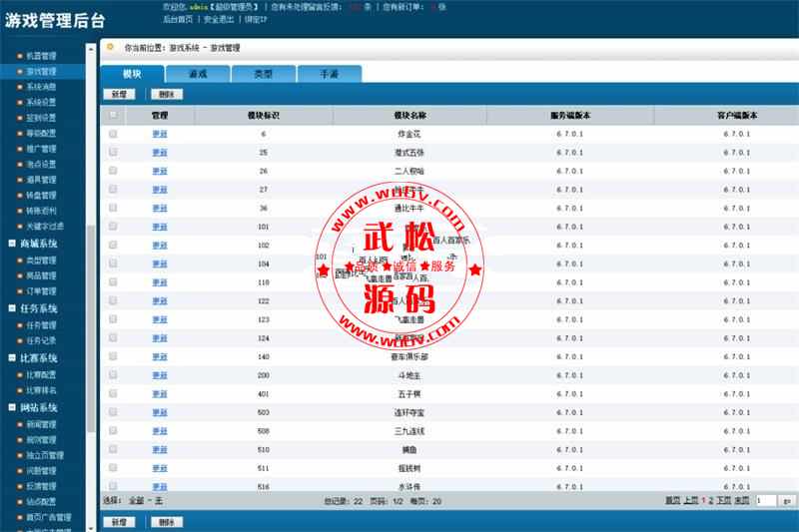The width and height of the screenshot is (799, 532).
Task: Toggle the select-all checkbox in table header
Action: click(113, 115)
